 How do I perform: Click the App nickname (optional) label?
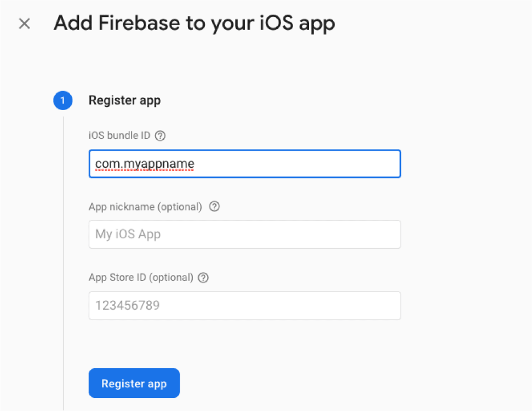pos(146,207)
